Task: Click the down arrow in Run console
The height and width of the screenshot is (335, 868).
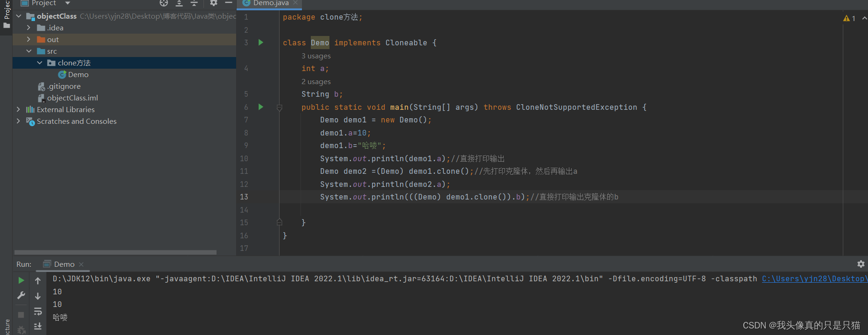Action: [38, 296]
